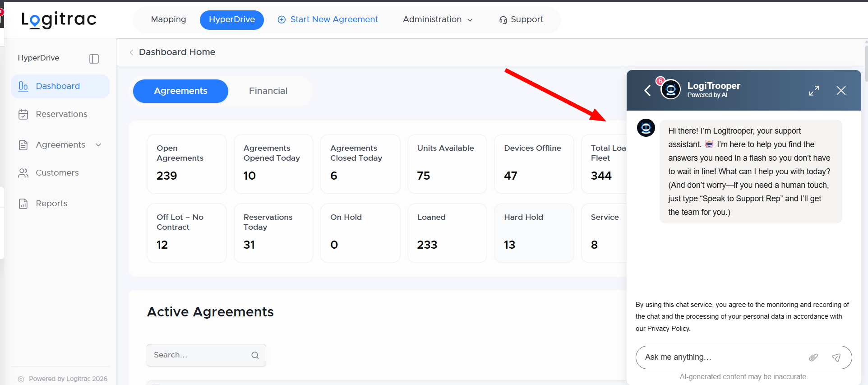Collapse the HyperDrive sidebar panel icon
The width and height of the screenshot is (868, 385).
[x=94, y=59]
